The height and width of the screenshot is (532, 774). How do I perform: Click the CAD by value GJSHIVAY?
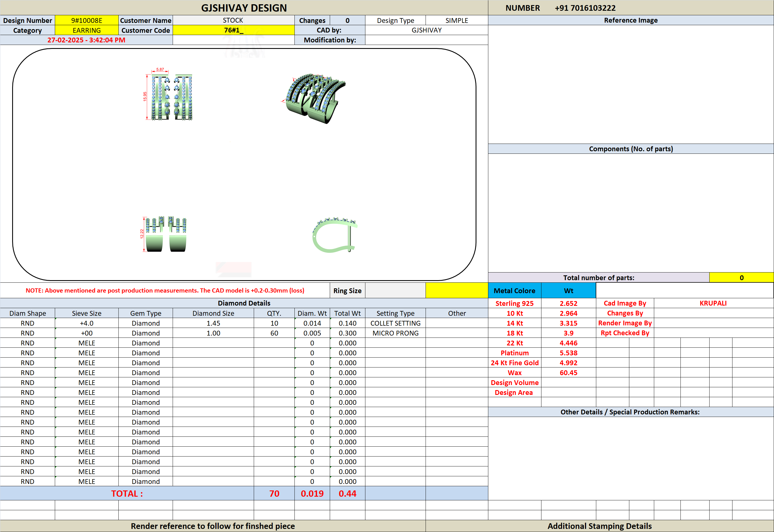(x=426, y=30)
